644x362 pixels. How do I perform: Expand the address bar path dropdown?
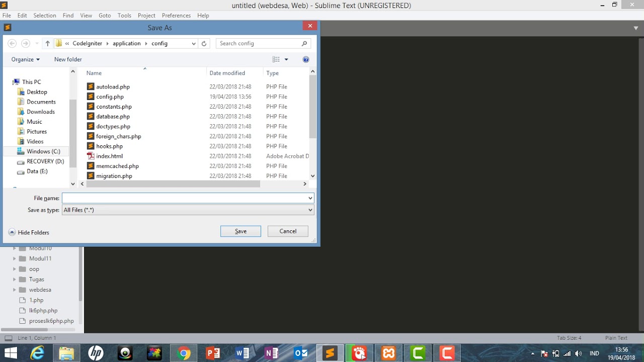pyautogui.click(x=193, y=43)
